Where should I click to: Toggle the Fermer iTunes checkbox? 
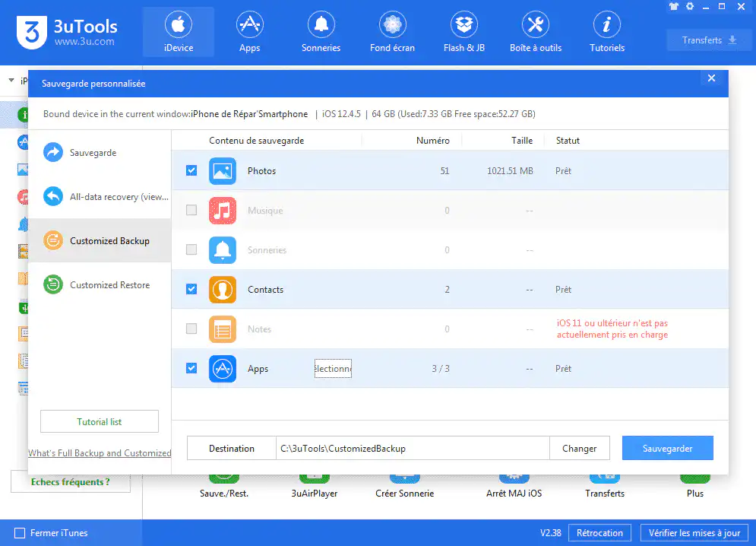point(21,533)
